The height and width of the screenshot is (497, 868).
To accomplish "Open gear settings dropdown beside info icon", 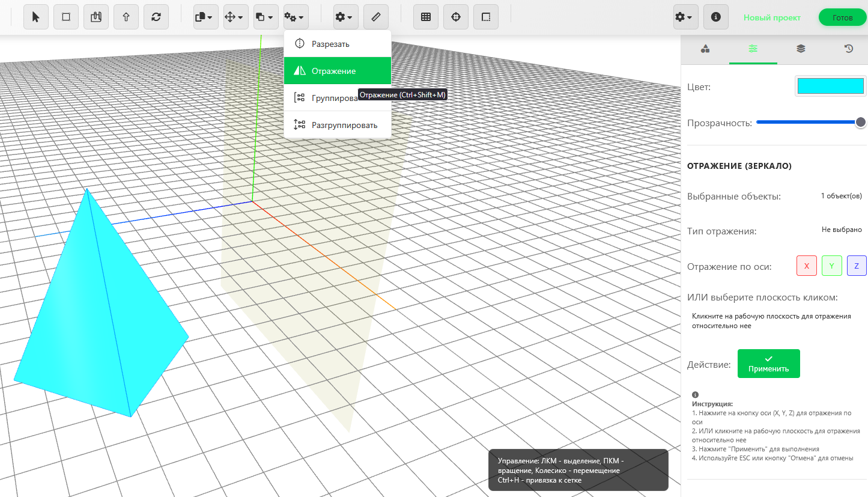I will [685, 17].
